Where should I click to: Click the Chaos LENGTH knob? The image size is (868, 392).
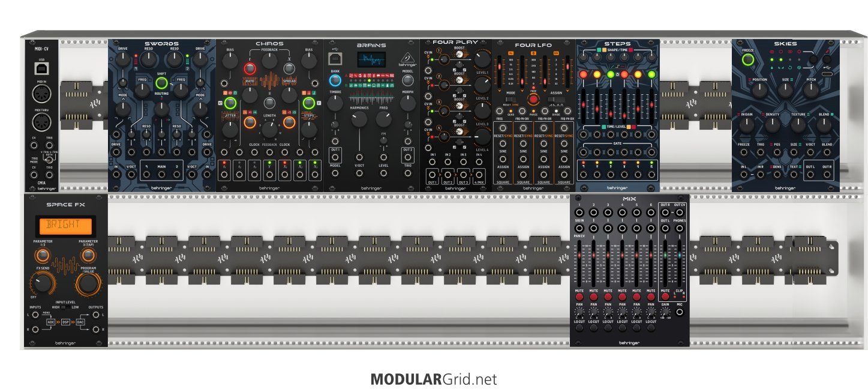tap(269, 128)
